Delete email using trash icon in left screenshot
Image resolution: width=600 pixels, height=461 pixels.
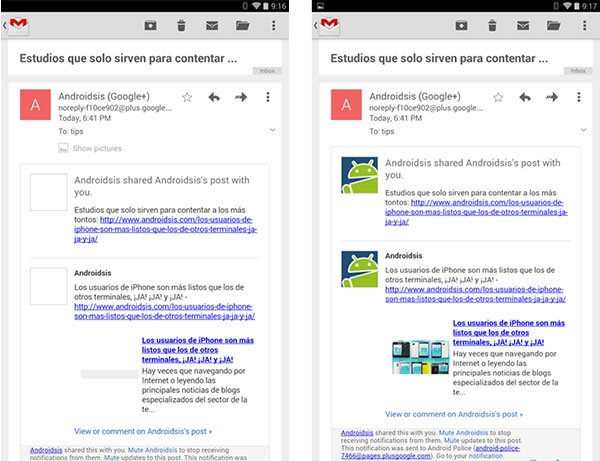point(181,26)
